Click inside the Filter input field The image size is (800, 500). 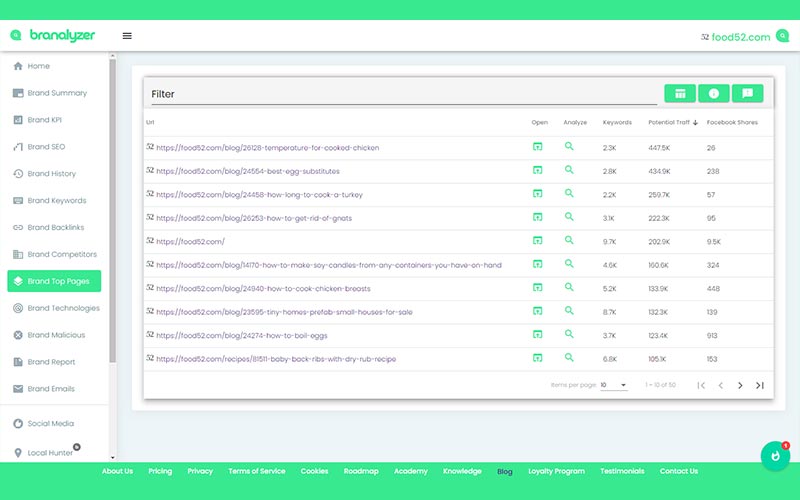click(x=404, y=94)
